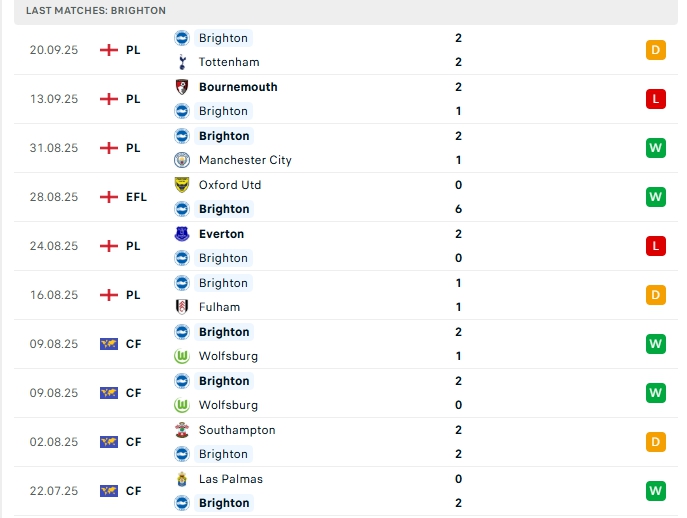This screenshot has width=687, height=518.
Task: Click the Bournemouth club crest icon
Action: (182, 87)
